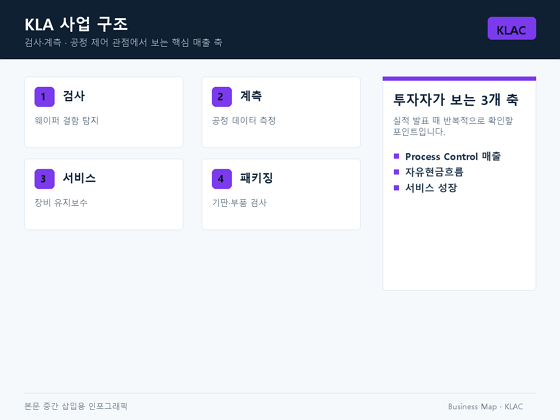Click the square bullet beside 자유현금흐름
Viewport: 560px width, 420px height.
(396, 172)
